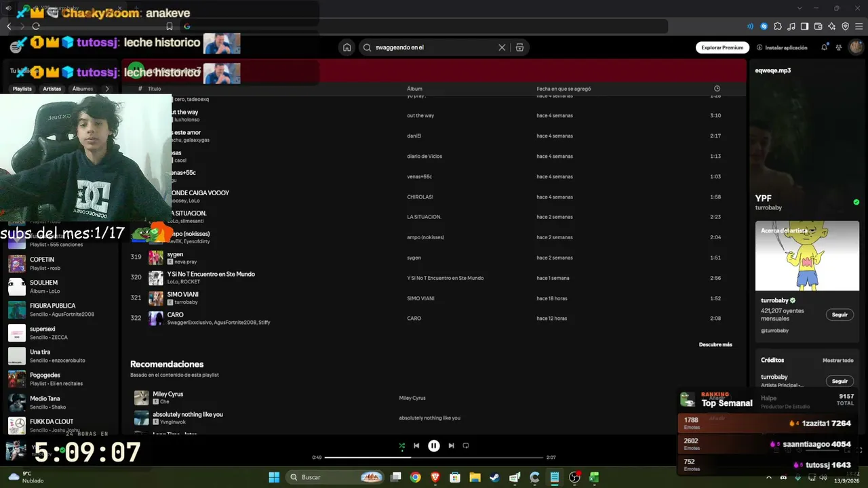Click the green saved checkmark beside YPF
868x488 pixels.
pos(856,202)
